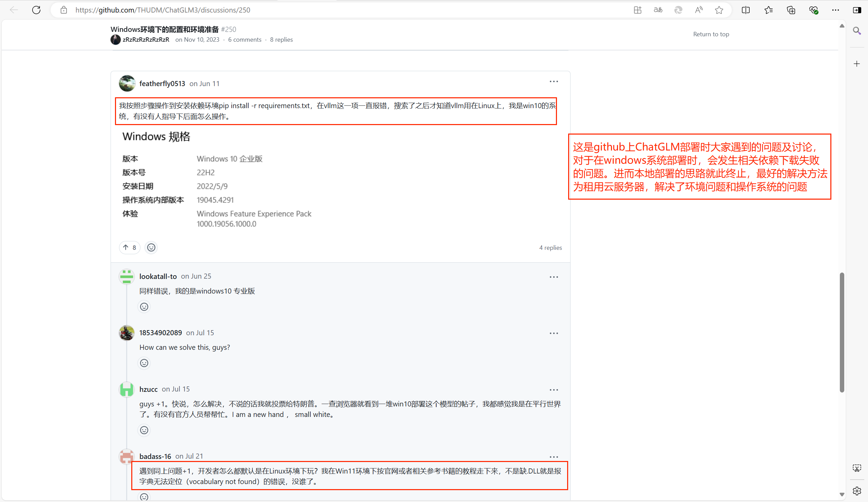The width and height of the screenshot is (868, 502).
Task: Click the 4 replies label
Action: (551, 248)
